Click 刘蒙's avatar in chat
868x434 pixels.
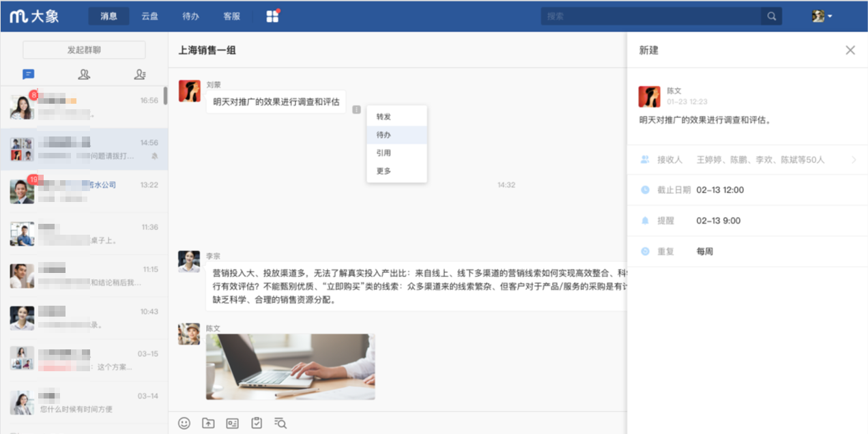pyautogui.click(x=189, y=91)
